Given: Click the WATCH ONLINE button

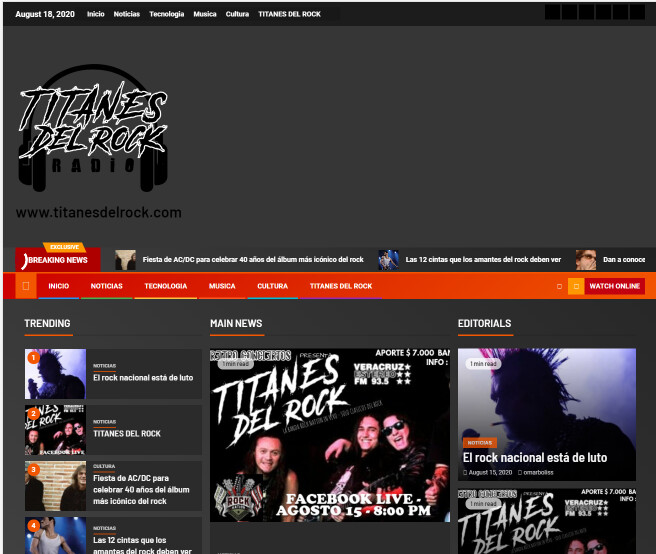Looking at the screenshot, I should click(x=615, y=286).
